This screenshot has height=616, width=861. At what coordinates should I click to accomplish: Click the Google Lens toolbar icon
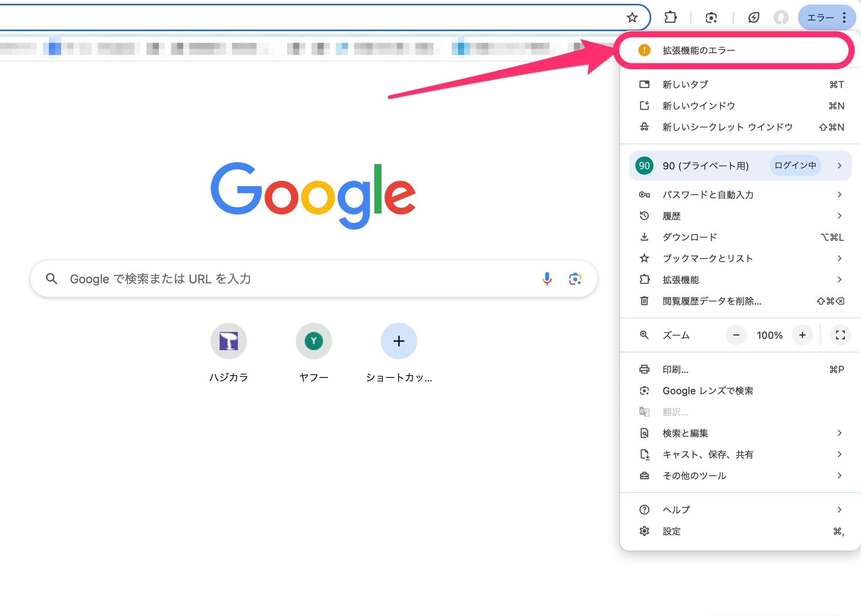pyautogui.click(x=711, y=17)
